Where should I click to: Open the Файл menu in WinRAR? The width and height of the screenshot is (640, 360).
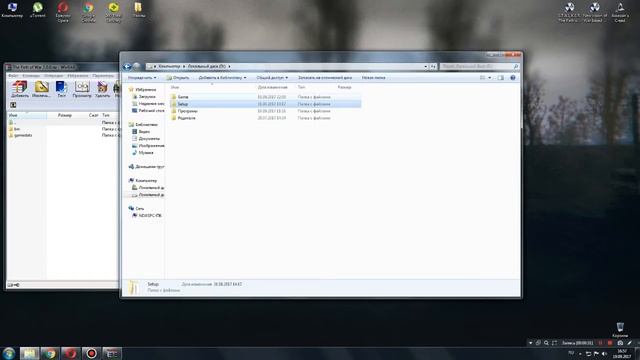click(13, 76)
